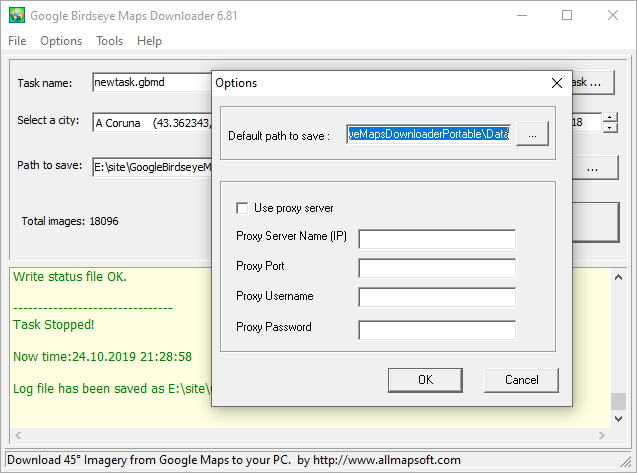Viewport: 637px width, 473px height.
Task: Click the "Total images: 18096" label
Action: (x=70, y=221)
